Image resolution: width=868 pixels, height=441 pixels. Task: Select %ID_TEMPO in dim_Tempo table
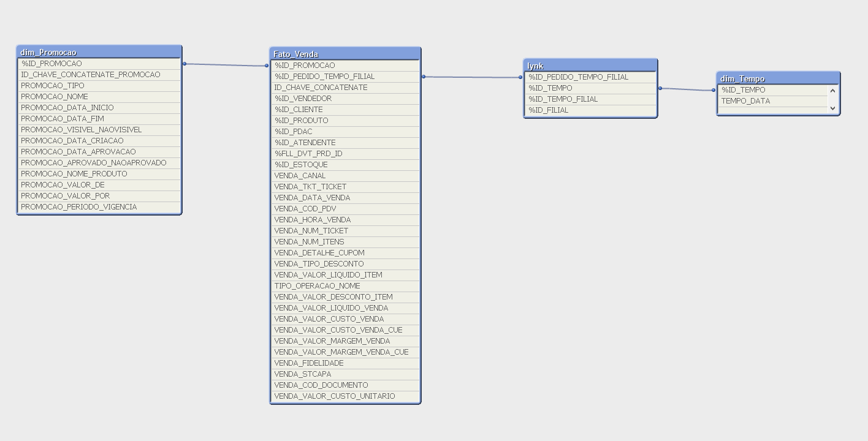click(x=773, y=90)
